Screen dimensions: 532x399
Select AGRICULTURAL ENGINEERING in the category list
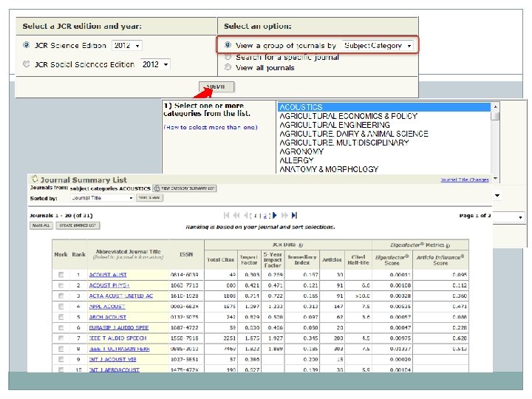334,125
